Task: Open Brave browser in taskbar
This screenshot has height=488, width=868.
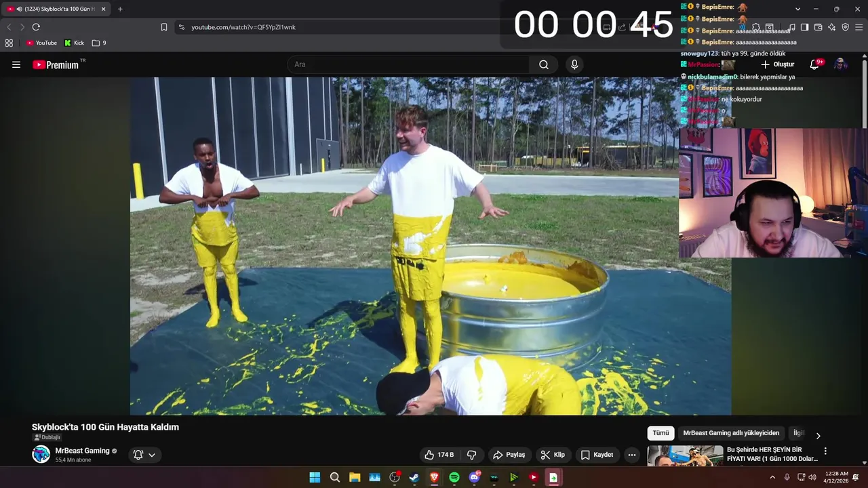Action: [x=434, y=477]
